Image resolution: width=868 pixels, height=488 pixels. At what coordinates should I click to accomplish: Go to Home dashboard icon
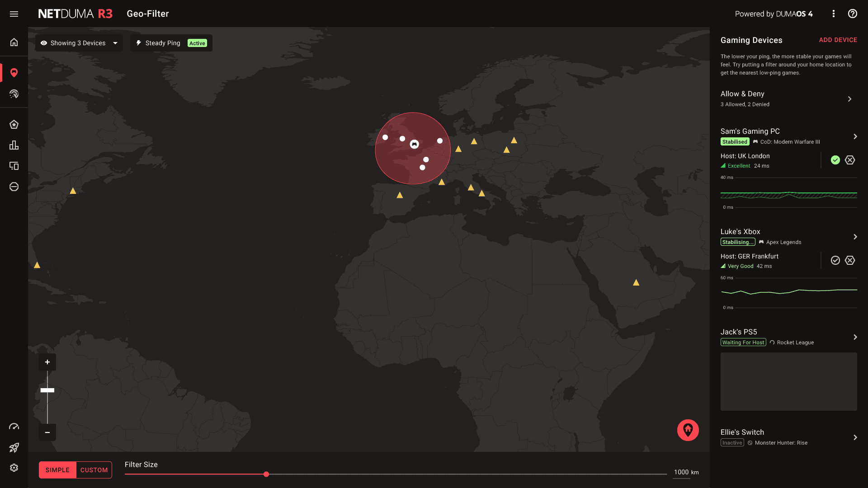[14, 42]
